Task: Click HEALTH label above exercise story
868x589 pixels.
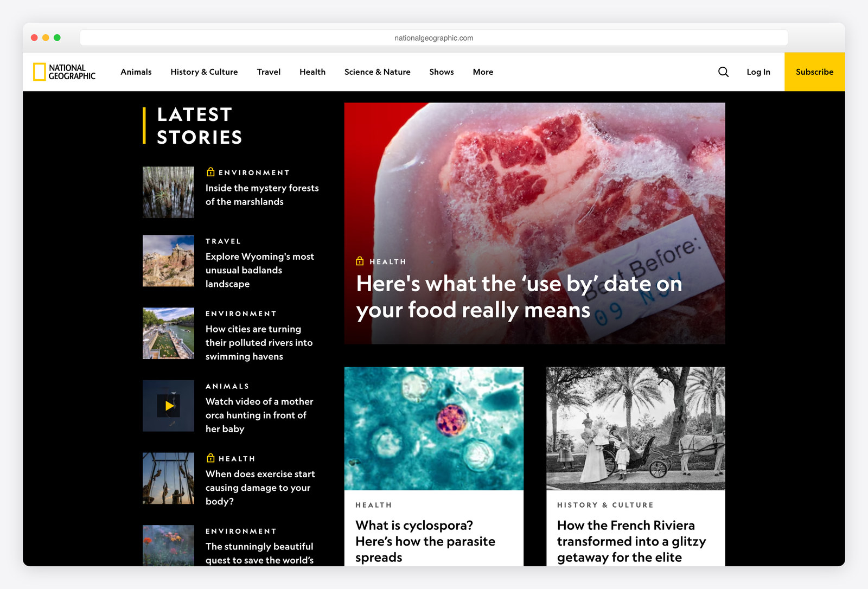Action: click(237, 459)
